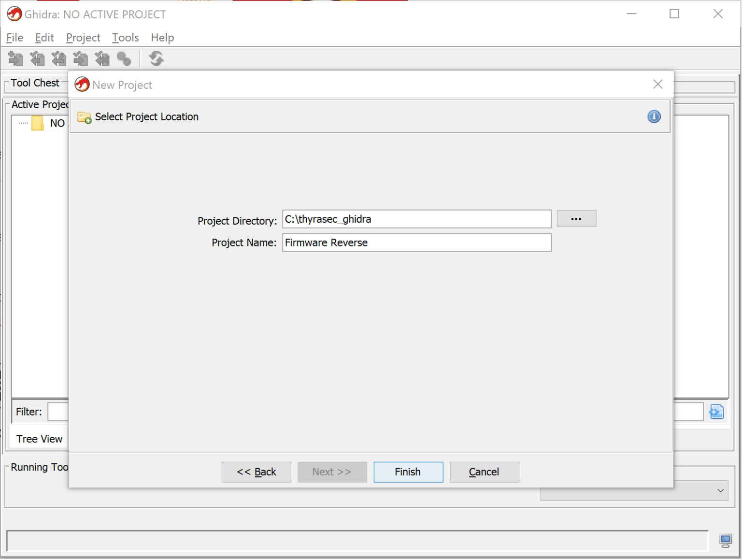Refresh the project view using the refresh icon
Screen dimensions: 742x560
(156, 58)
